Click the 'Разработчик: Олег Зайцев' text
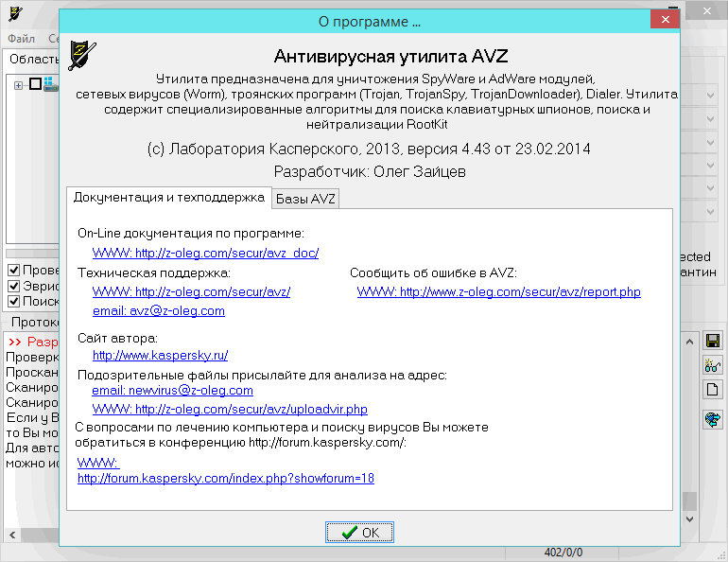Screen dimensions: 728x562 point(370,172)
